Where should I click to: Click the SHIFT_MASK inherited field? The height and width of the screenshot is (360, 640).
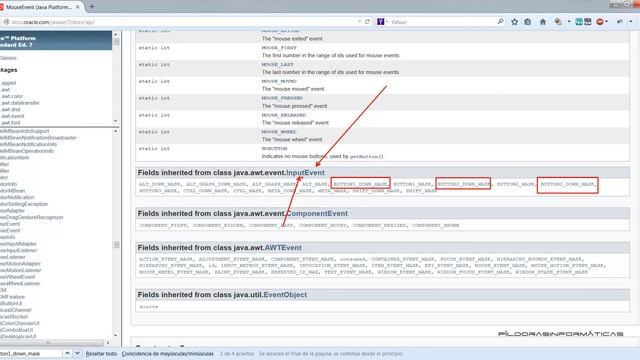(x=421, y=191)
